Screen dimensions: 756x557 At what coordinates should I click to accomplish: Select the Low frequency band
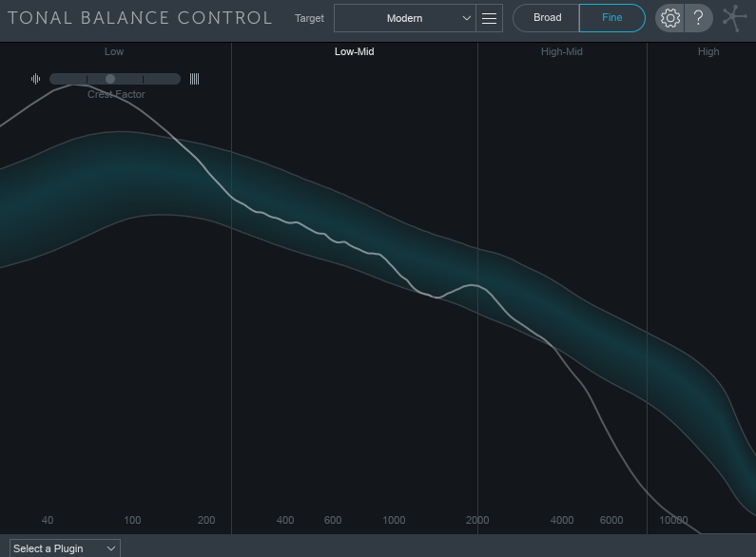pos(114,51)
